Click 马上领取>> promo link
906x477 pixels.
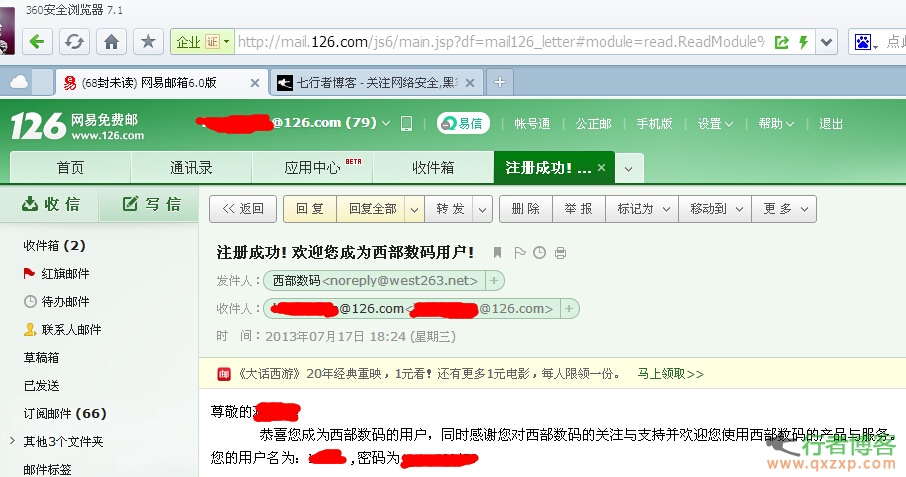(x=670, y=374)
